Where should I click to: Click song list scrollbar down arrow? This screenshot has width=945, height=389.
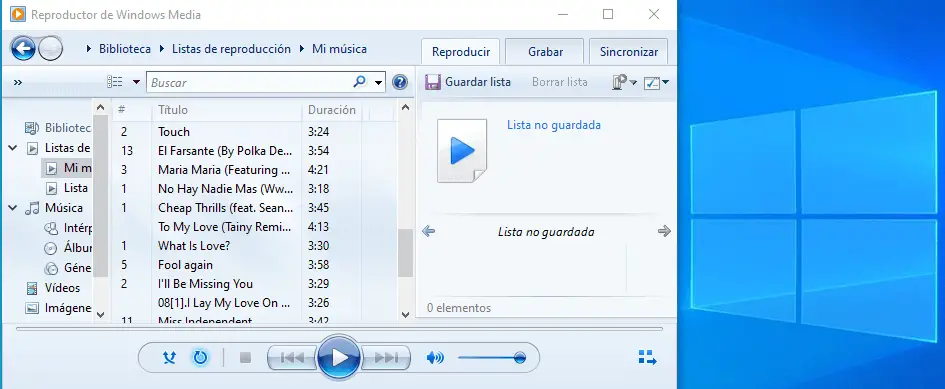click(x=405, y=314)
